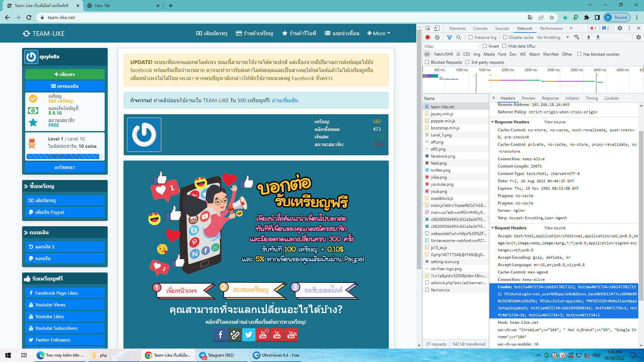The image size is (644, 362).
Task: Click the green add page button
Action: [x=65, y=74]
